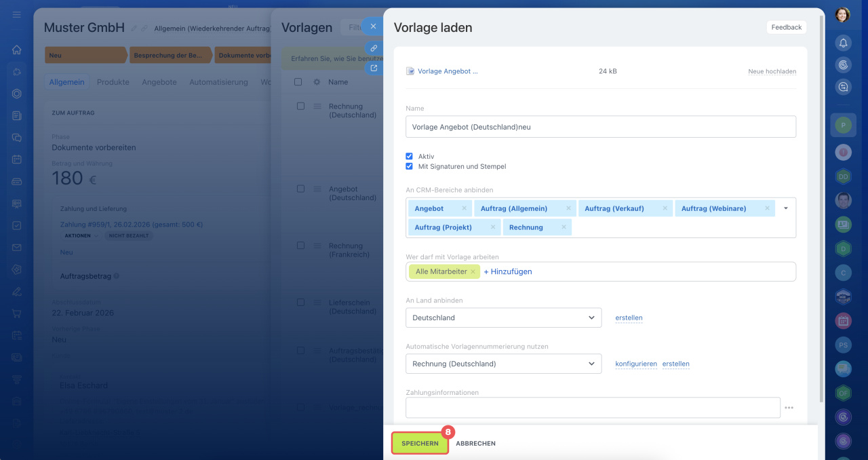
Task: Select Besprechung stage in deal pipeline
Action: point(171,56)
